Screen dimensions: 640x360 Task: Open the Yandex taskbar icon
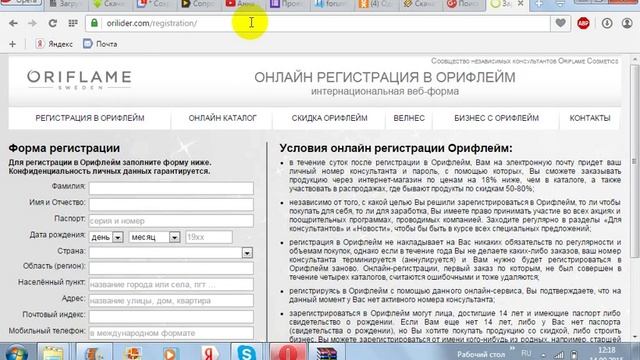tap(209, 353)
